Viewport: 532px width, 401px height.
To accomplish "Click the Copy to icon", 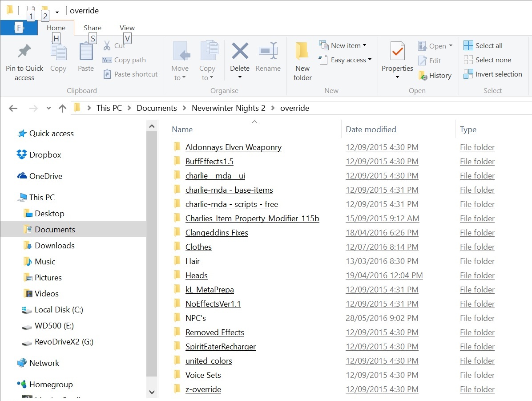I will [209, 51].
